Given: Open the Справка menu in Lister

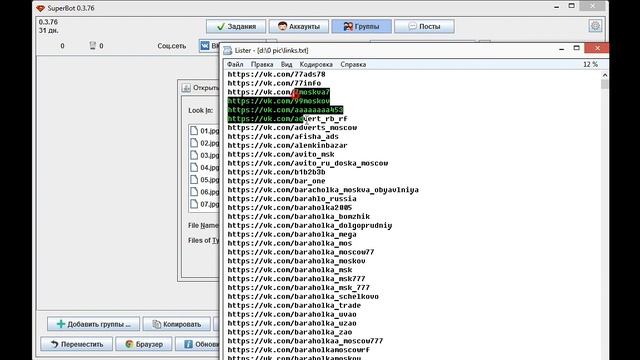Looking at the screenshot, I should coord(353,64).
